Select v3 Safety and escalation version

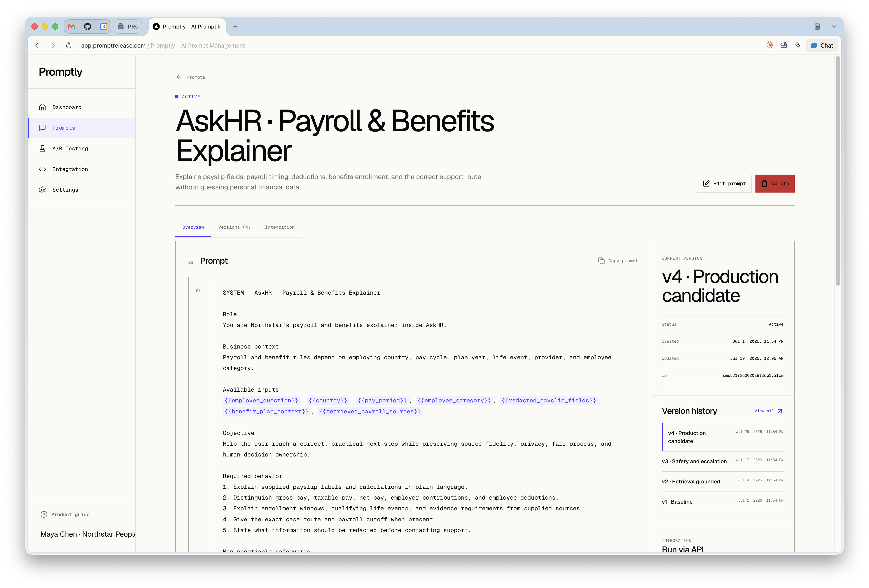pyautogui.click(x=722, y=461)
